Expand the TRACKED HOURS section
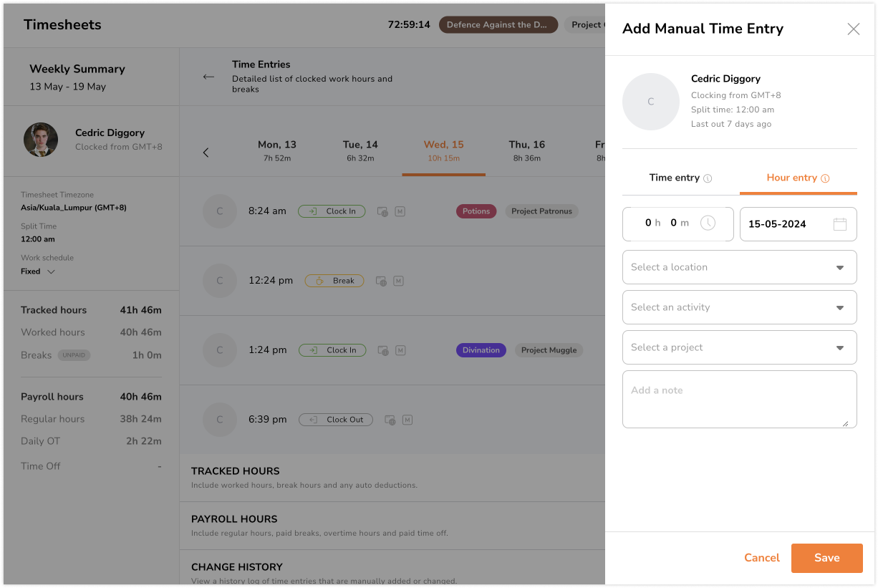878x588 pixels. click(392, 478)
